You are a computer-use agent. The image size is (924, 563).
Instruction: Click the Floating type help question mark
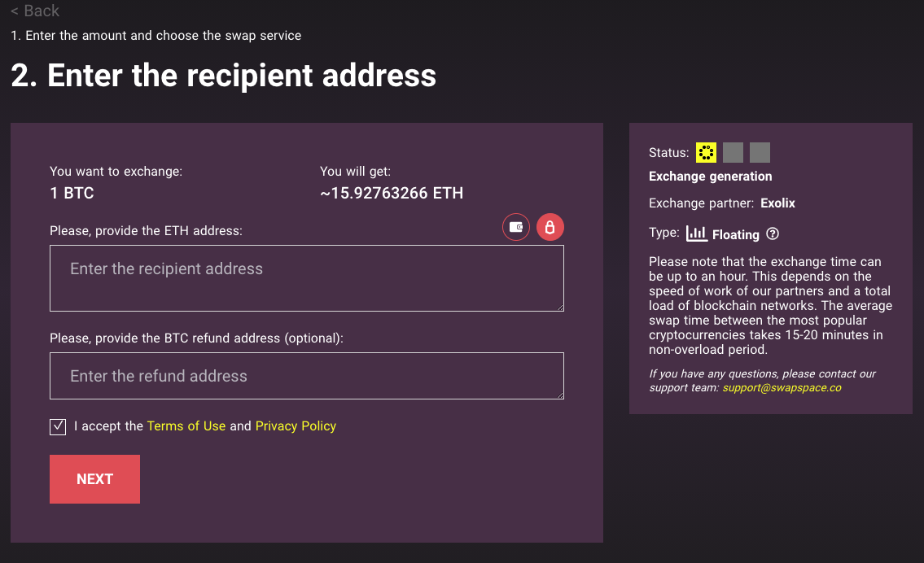[x=773, y=233]
